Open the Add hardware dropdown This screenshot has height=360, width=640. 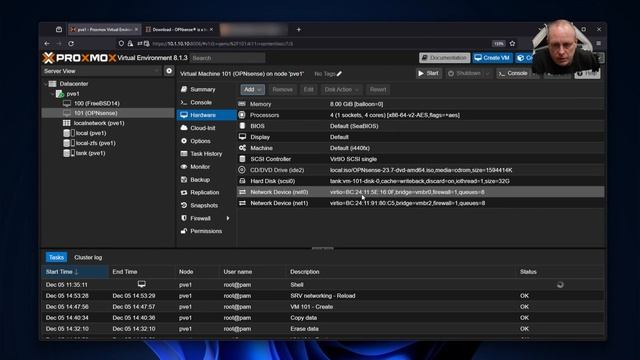[252, 89]
